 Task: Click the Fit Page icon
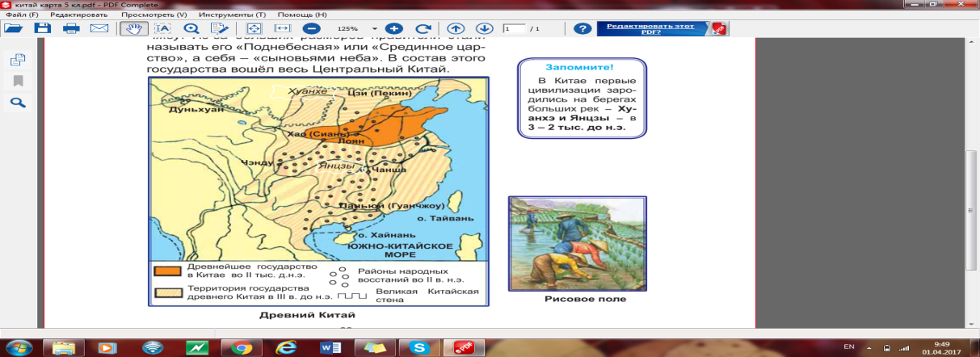(x=254, y=28)
